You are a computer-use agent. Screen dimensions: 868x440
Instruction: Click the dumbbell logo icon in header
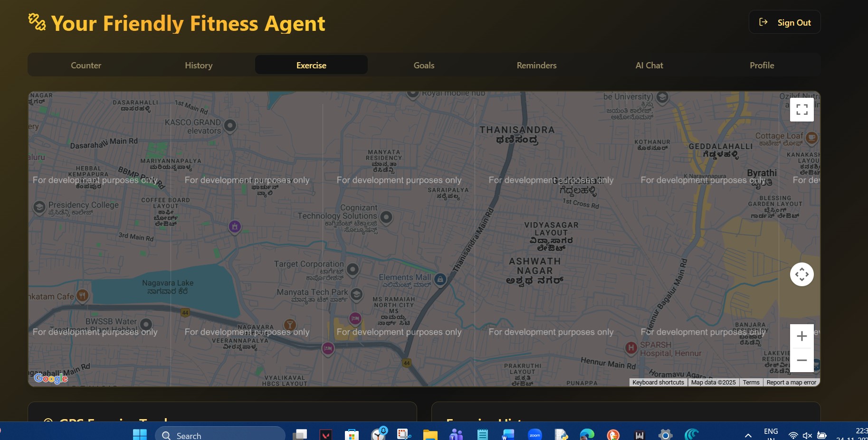tap(37, 22)
